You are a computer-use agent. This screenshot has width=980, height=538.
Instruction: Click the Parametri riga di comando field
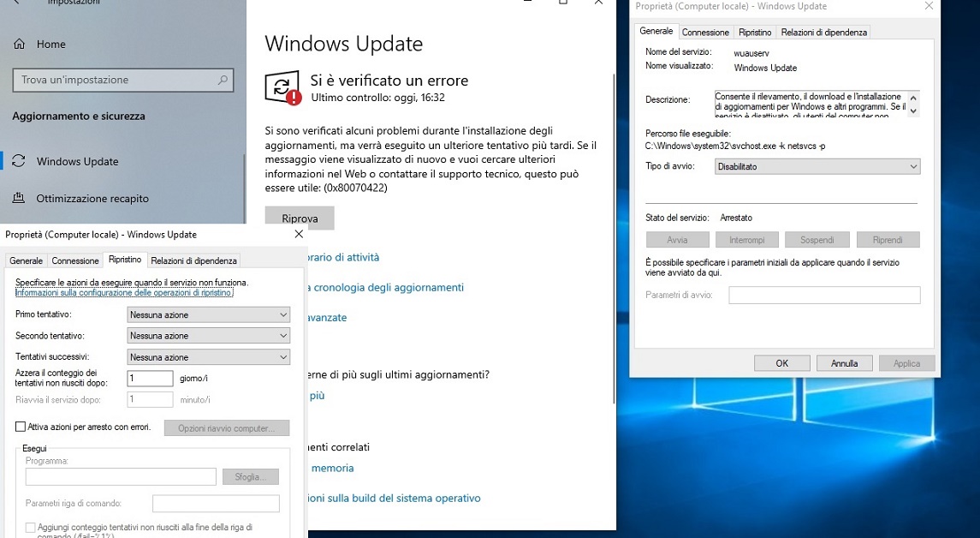(x=216, y=503)
